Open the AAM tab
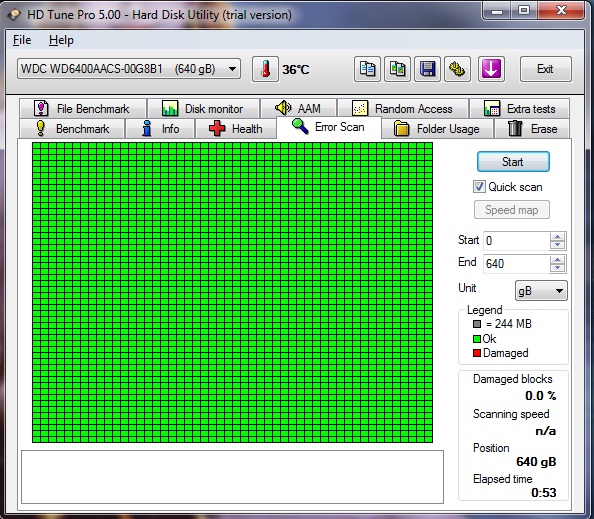The image size is (594, 519). coord(299,109)
